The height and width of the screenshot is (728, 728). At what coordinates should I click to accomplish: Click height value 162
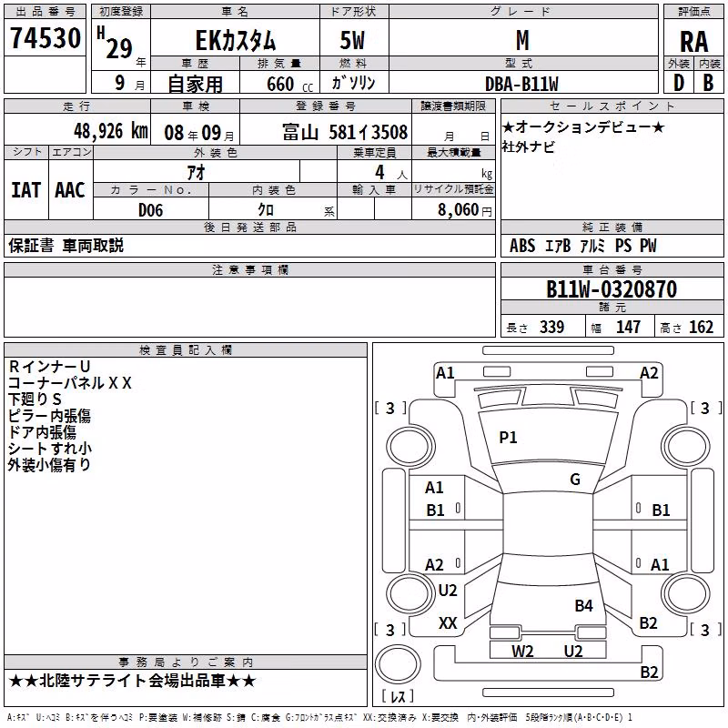701,327
